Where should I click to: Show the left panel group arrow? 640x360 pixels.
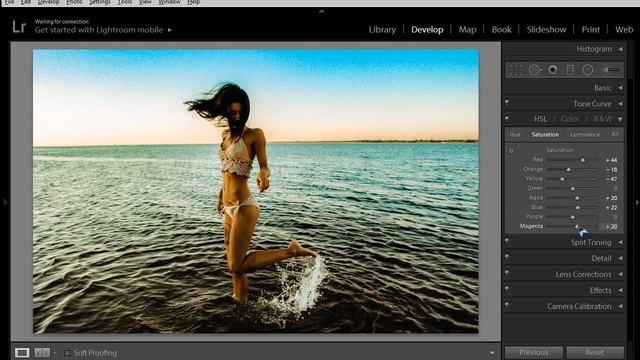(5, 202)
